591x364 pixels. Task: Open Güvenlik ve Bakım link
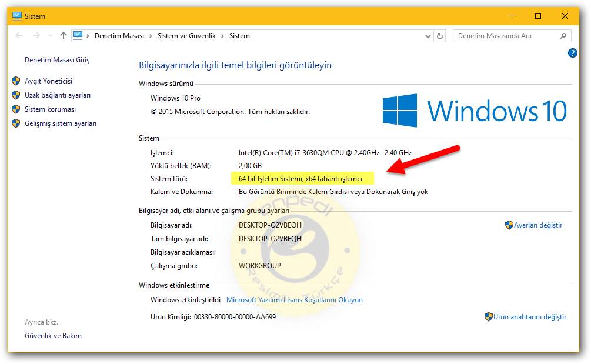[53, 336]
